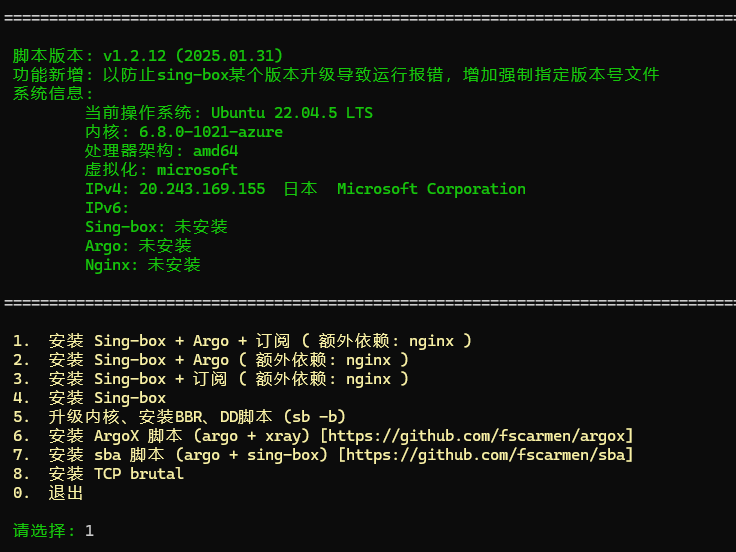This screenshot has width=736, height=552.
Task: Click the Sing-box 未安装 status line
Action: [156, 227]
